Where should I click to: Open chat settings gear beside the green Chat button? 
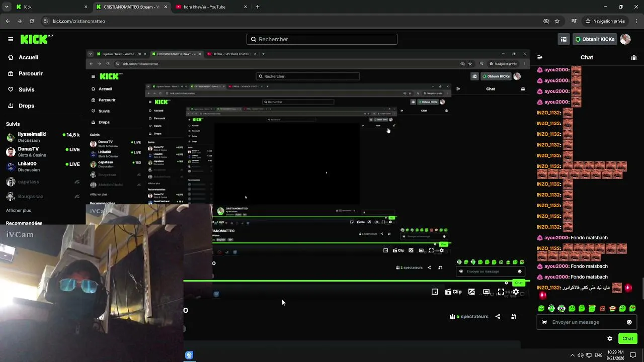(610, 338)
